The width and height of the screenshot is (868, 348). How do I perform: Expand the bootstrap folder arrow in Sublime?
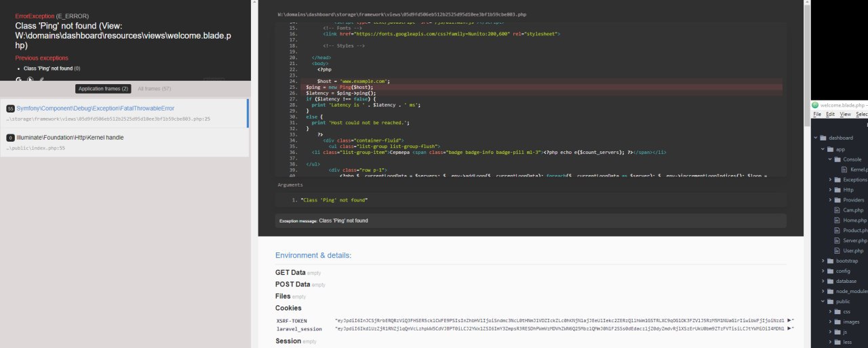coord(823,260)
